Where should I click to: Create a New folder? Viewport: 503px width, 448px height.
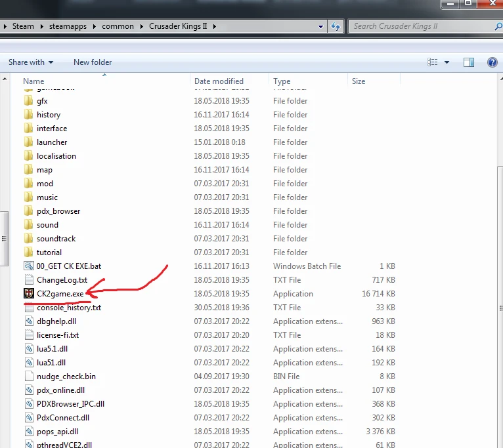pyautogui.click(x=93, y=62)
